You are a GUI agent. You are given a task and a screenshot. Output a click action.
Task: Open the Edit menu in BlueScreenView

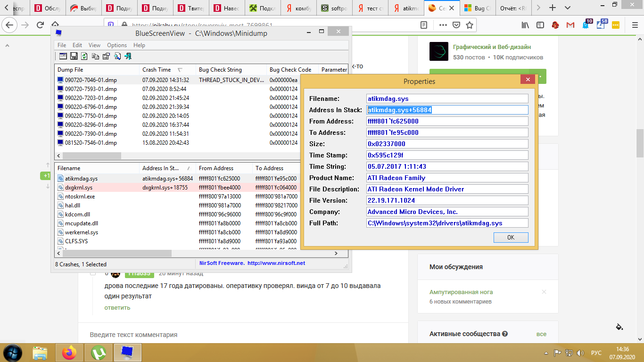[77, 45]
